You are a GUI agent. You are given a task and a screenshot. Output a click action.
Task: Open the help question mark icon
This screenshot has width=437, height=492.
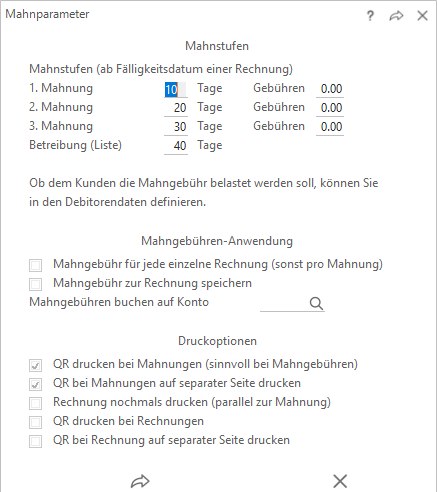point(370,16)
